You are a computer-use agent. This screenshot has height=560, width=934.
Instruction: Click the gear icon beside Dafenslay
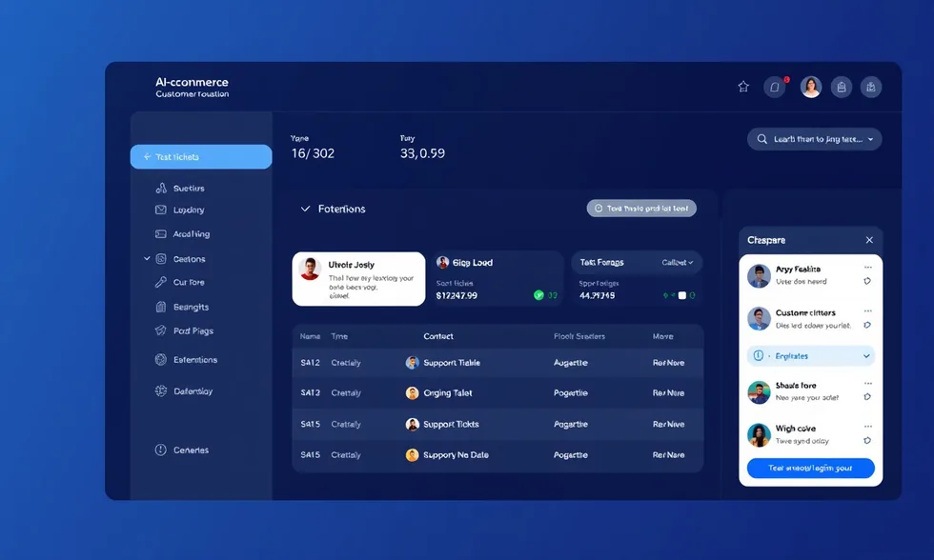(161, 391)
